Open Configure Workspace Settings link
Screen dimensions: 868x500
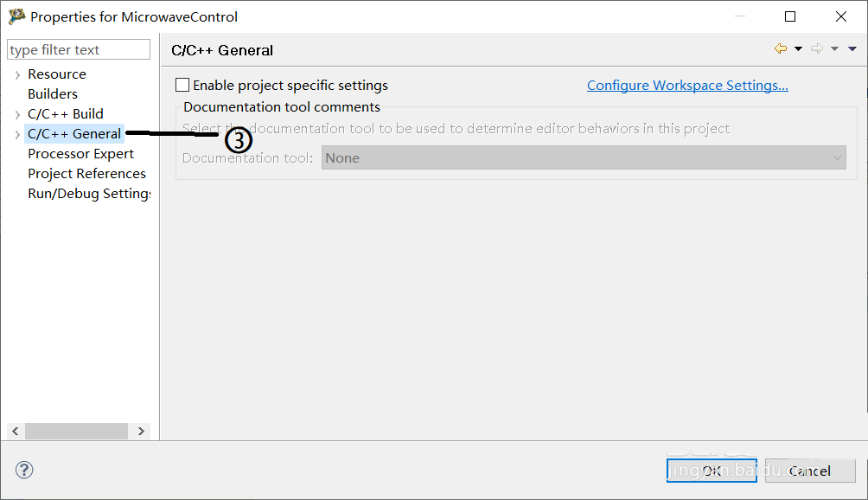coord(687,85)
